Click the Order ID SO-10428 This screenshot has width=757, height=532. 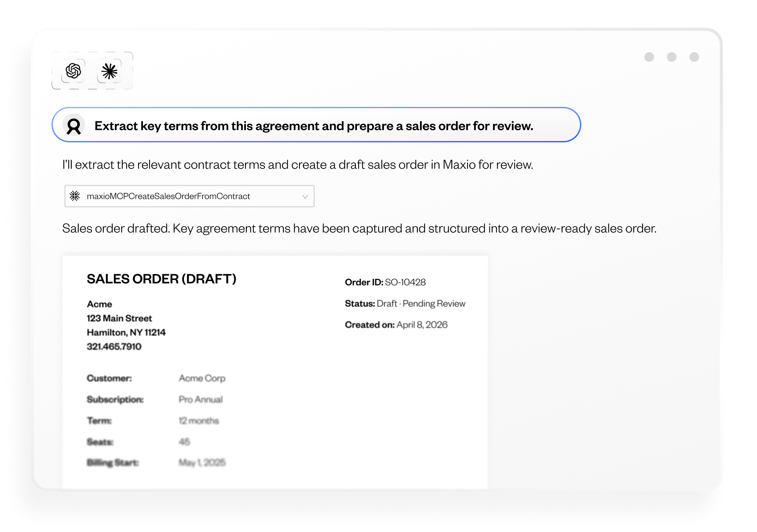tap(405, 282)
